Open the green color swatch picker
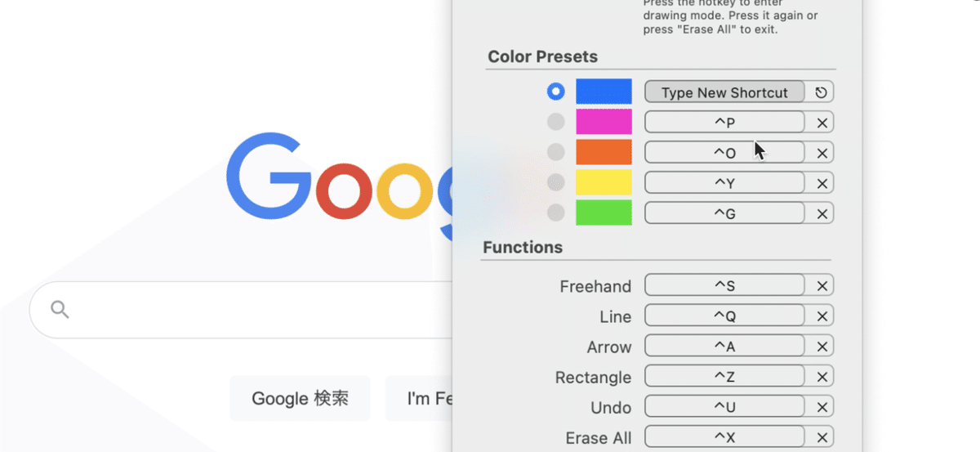 (604, 213)
